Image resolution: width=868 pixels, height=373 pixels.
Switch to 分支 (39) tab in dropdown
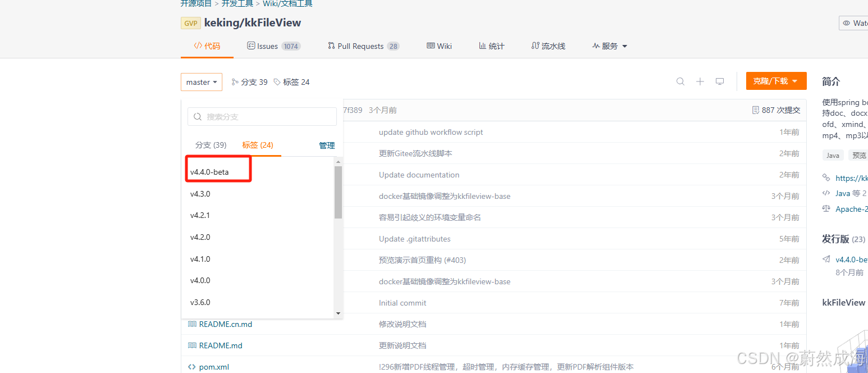(x=211, y=145)
